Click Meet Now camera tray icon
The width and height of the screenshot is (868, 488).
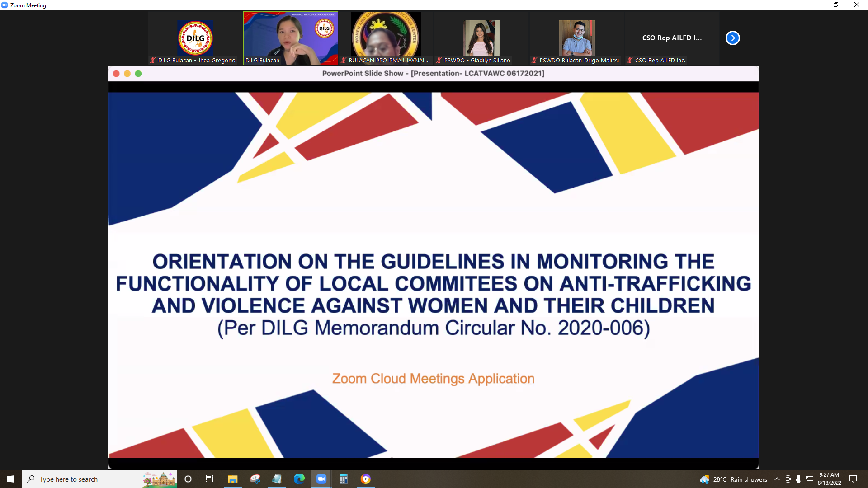pyautogui.click(x=788, y=479)
